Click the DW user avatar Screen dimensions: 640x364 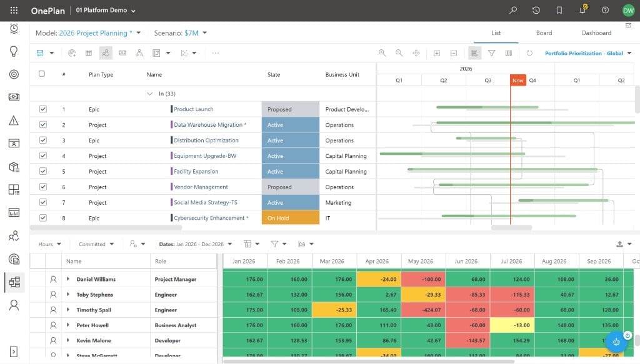pyautogui.click(x=628, y=11)
